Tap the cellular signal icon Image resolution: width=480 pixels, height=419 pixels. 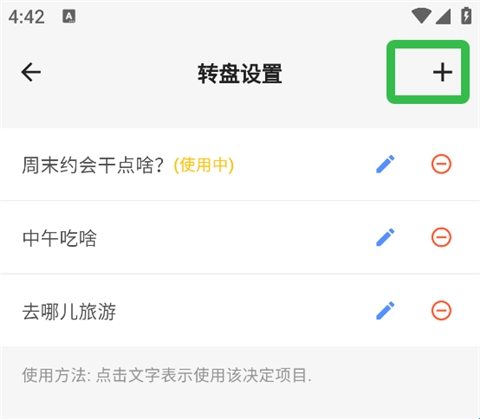coord(443,16)
